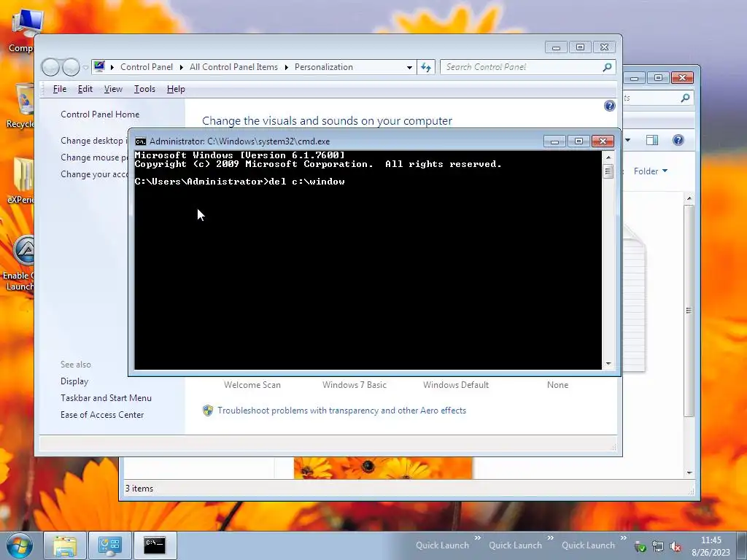Click the help icon in background Explorer window
Image resolution: width=747 pixels, height=560 pixels.
678,140
